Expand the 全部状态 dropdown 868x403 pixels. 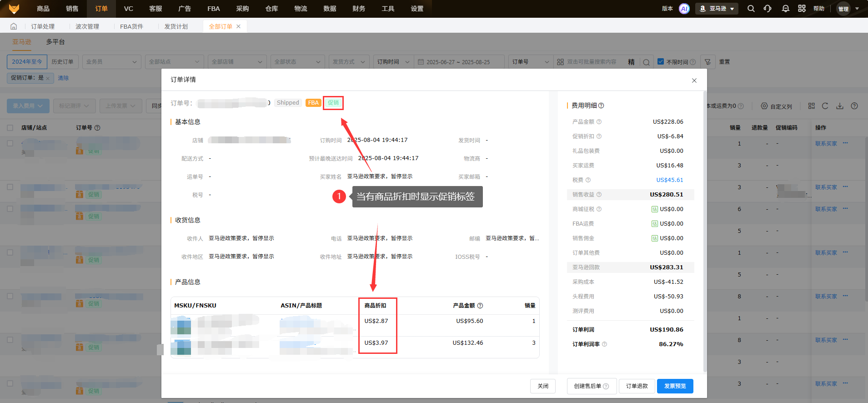297,62
